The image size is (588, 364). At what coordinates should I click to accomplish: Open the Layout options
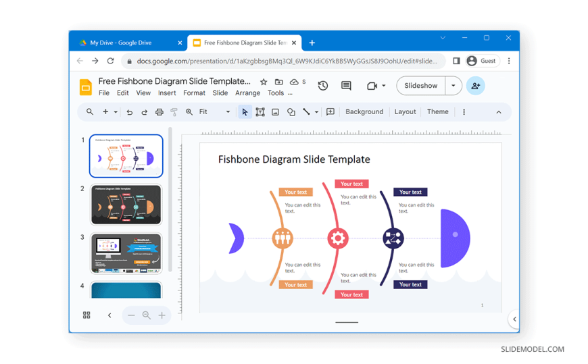405,111
